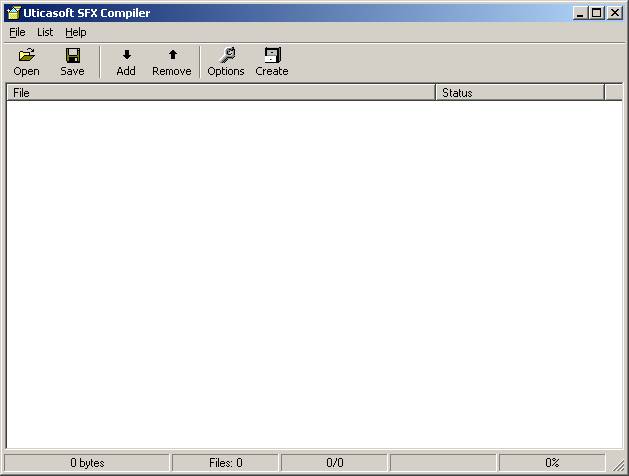629x476 pixels.
Task: Click the Open folder toolbar icon
Action: click(x=26, y=56)
